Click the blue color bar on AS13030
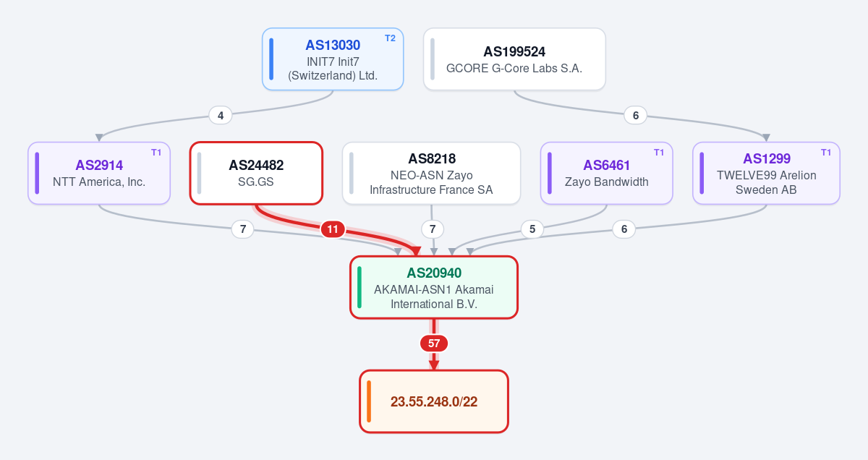This screenshot has width=868, height=460. 271,59
